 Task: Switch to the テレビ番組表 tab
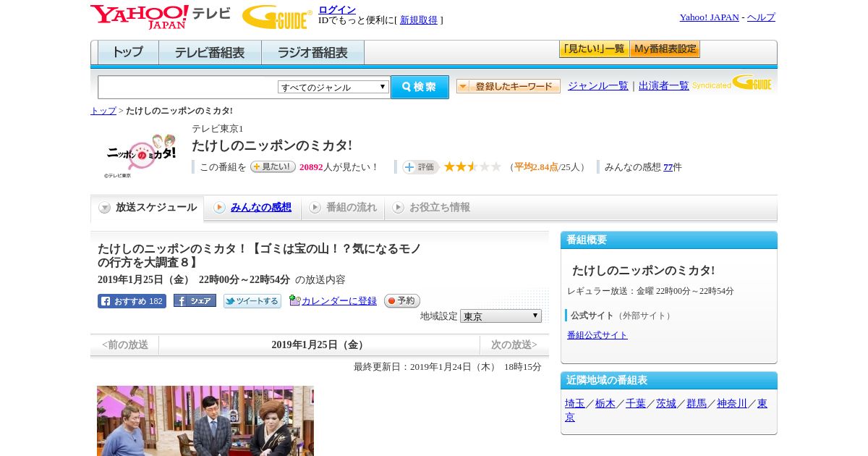(x=210, y=53)
